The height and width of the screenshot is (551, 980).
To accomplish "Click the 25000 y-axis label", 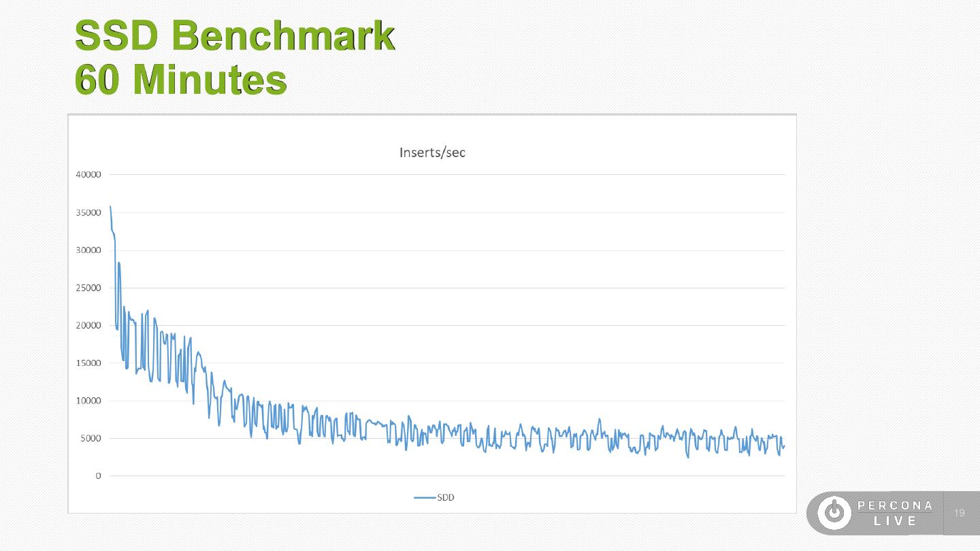I will tap(87, 288).
